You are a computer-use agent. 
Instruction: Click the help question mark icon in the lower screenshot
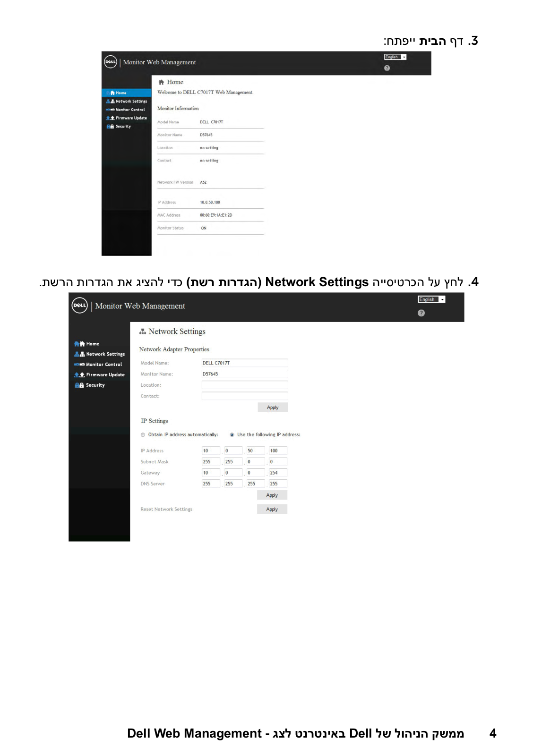(x=421, y=313)
